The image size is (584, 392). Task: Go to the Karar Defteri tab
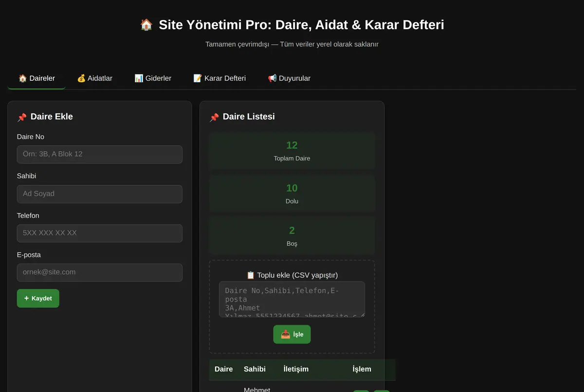(219, 78)
